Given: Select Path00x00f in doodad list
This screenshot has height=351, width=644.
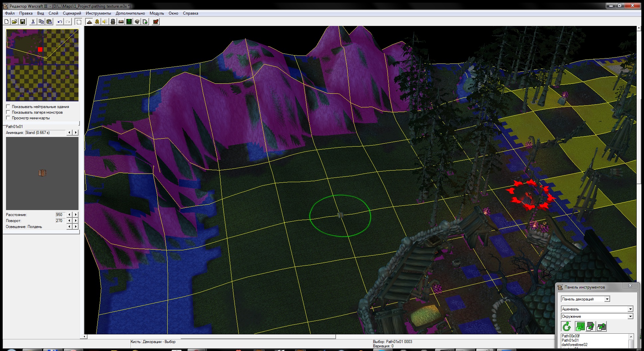Looking at the screenshot, I should [570, 336].
